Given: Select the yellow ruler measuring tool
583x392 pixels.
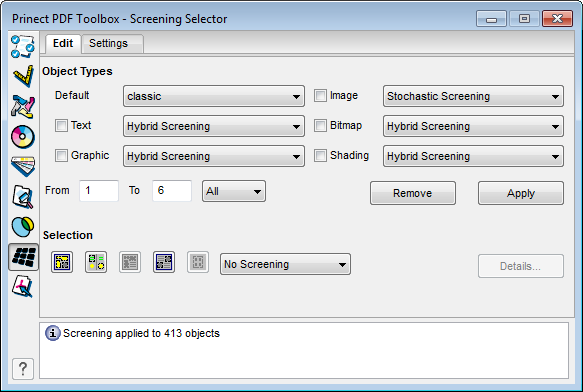Looking at the screenshot, I should click(23, 76).
